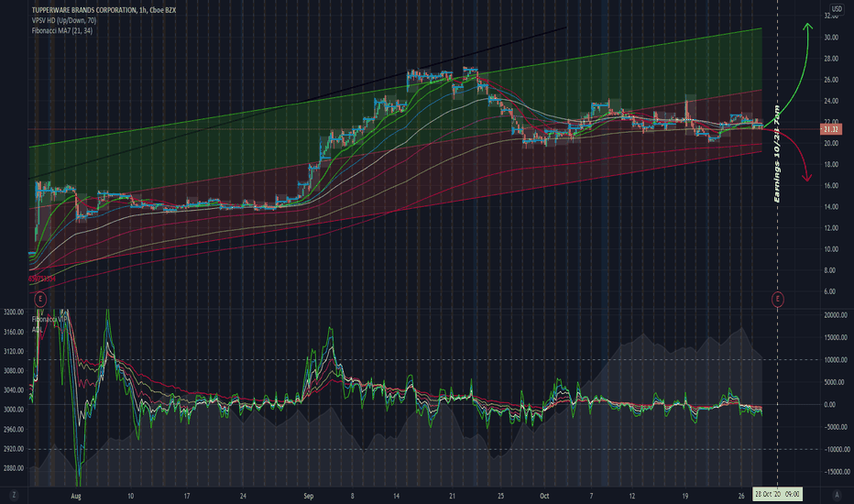Click the 20000.00 right axis value
The height and width of the screenshot is (504, 854).
[x=836, y=315]
